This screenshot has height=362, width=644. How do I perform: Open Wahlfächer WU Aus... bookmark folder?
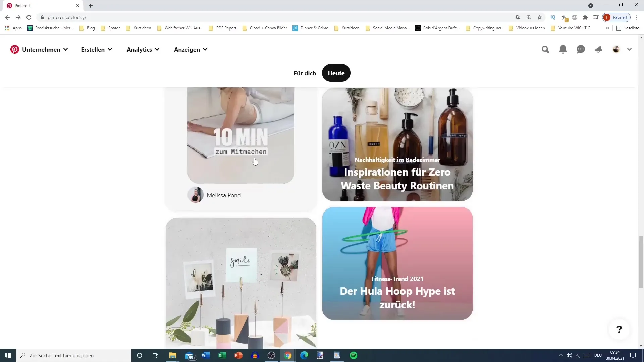coord(180,28)
